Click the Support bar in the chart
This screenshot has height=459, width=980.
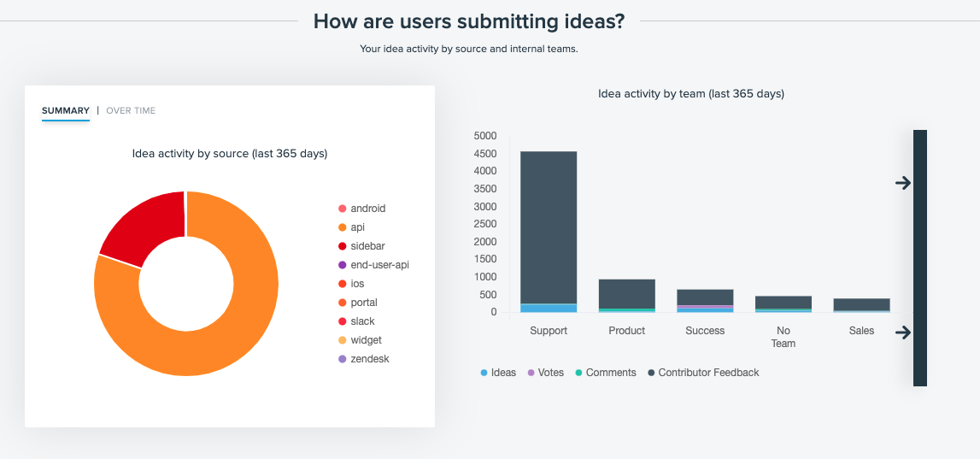[x=549, y=232]
